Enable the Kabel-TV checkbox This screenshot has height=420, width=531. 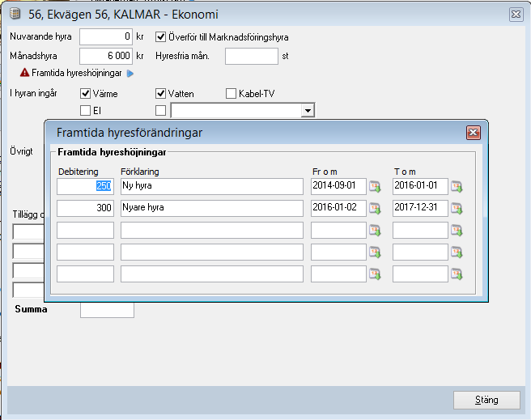pos(231,93)
